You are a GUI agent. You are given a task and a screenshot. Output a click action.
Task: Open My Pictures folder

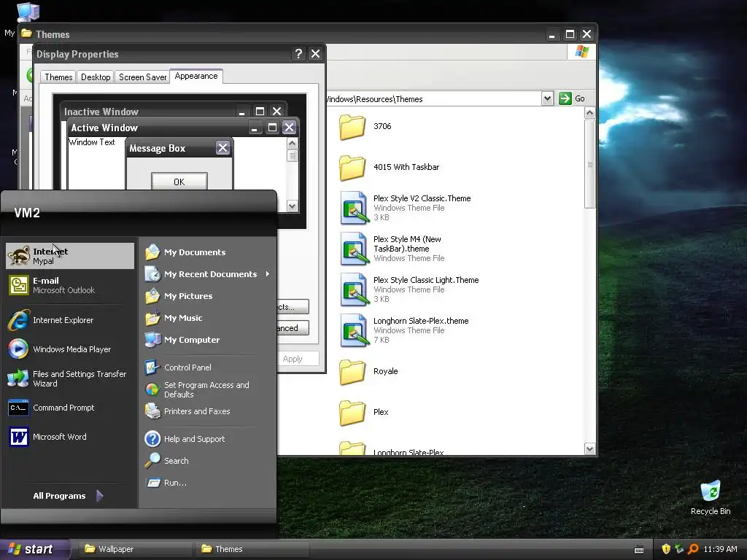point(207,296)
